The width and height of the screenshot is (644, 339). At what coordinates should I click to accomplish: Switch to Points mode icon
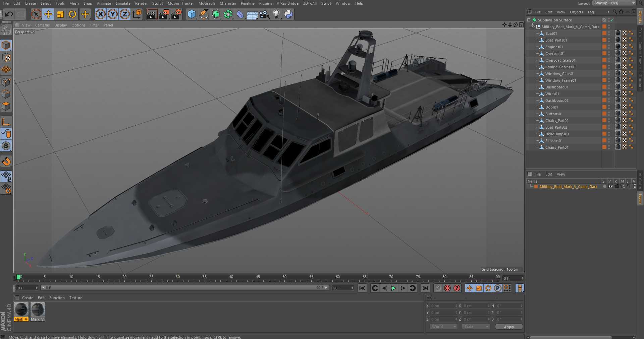pos(6,82)
